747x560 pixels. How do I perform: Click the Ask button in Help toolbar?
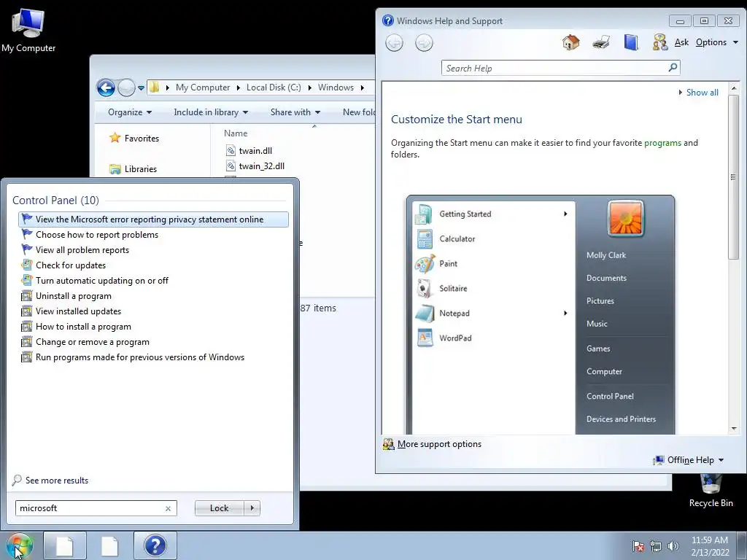[x=681, y=42]
